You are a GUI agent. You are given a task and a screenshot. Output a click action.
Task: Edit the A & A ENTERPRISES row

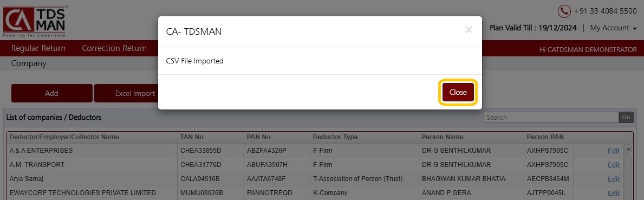pos(614,151)
